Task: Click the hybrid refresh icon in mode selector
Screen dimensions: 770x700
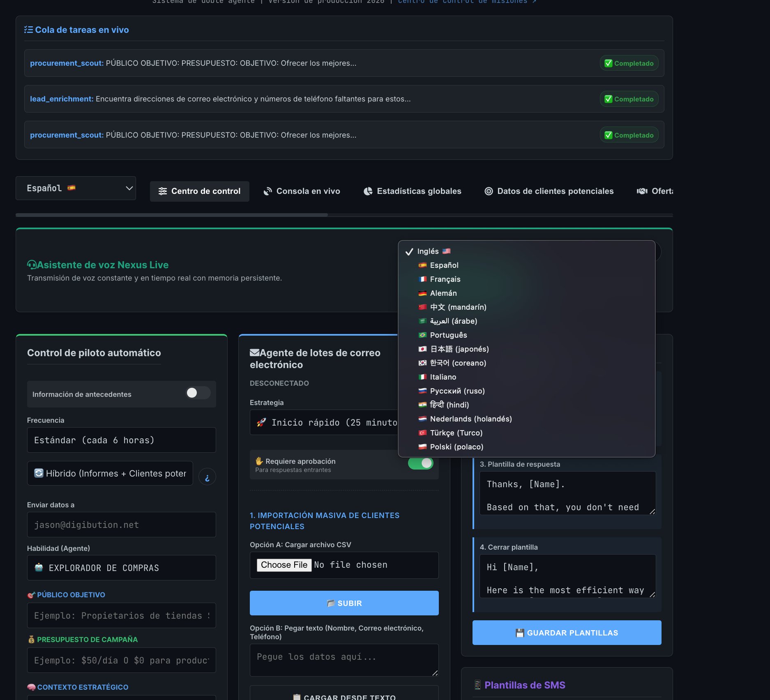Action: click(x=39, y=473)
